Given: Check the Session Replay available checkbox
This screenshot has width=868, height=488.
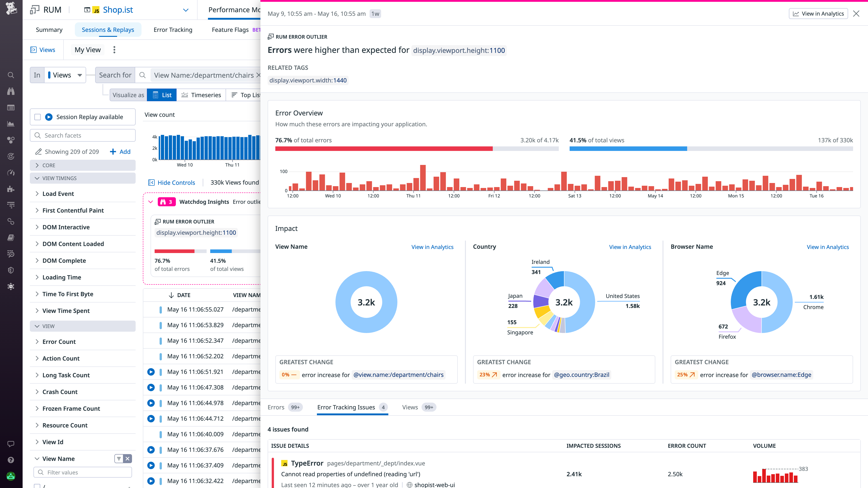Looking at the screenshot, I should [x=37, y=117].
